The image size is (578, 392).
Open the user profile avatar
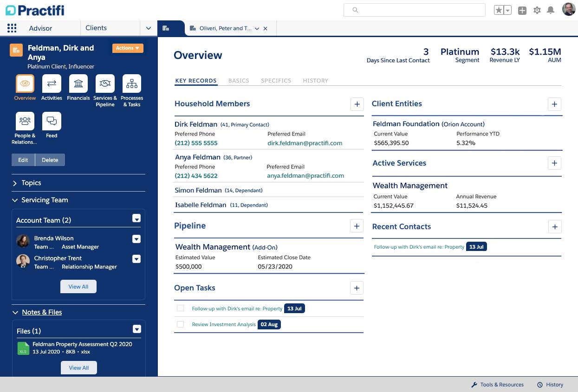[569, 10]
